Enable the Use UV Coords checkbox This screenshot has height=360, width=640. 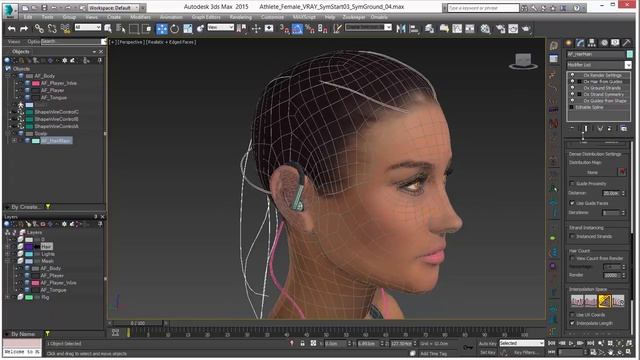point(572,315)
